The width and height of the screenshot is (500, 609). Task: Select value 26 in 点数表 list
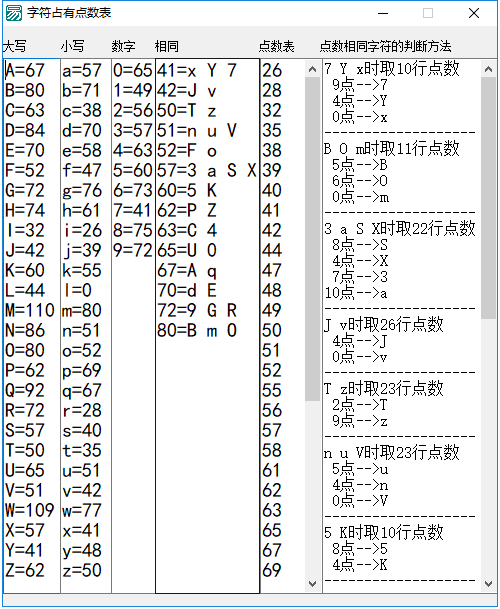click(272, 71)
